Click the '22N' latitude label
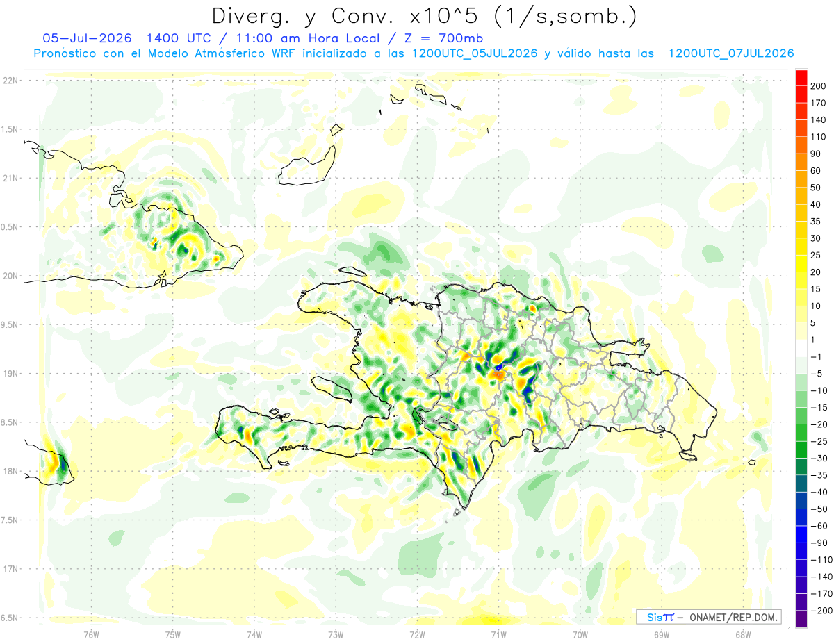Screen dimensions: 834x644 coord(10,81)
